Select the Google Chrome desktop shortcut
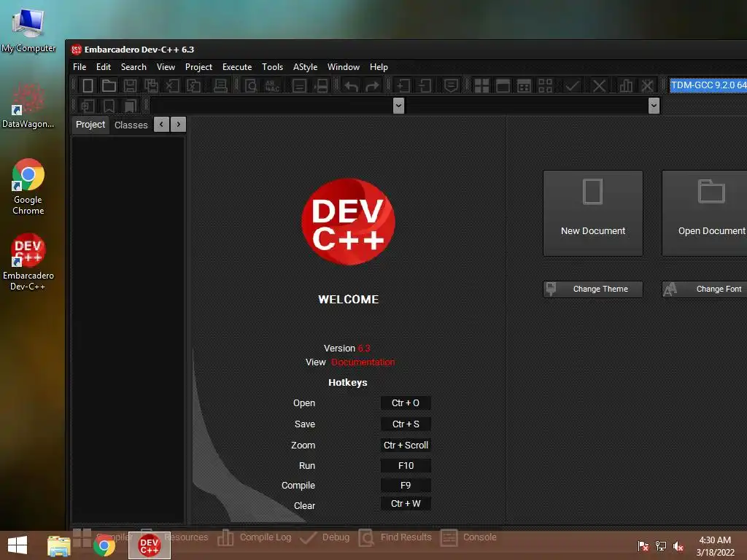747x560 pixels. click(x=28, y=187)
